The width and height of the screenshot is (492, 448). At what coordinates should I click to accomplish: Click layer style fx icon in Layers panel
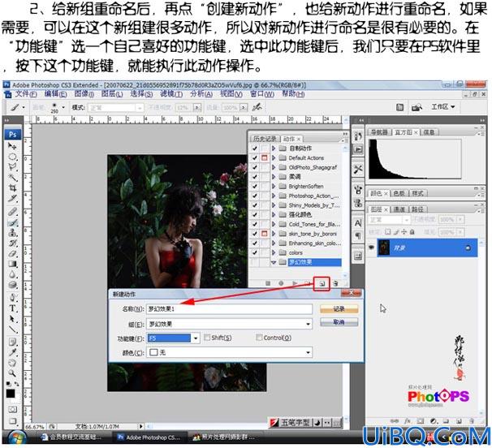tap(408, 421)
